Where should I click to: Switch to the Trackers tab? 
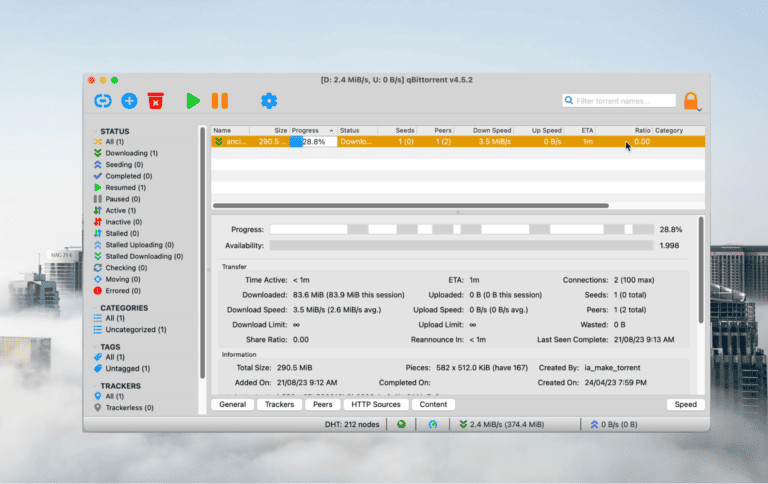pyautogui.click(x=279, y=404)
